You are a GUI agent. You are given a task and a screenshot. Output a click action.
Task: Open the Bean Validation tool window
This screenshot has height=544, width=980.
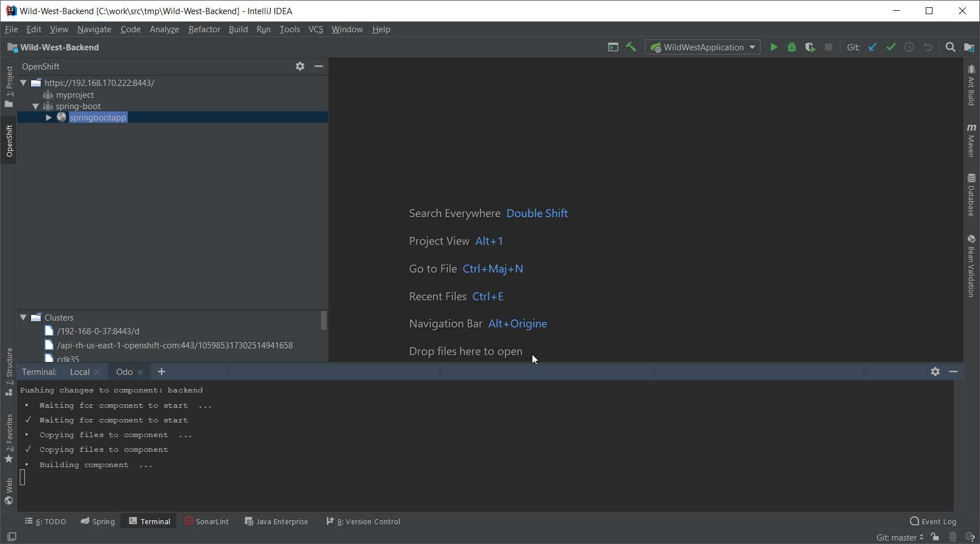click(972, 266)
